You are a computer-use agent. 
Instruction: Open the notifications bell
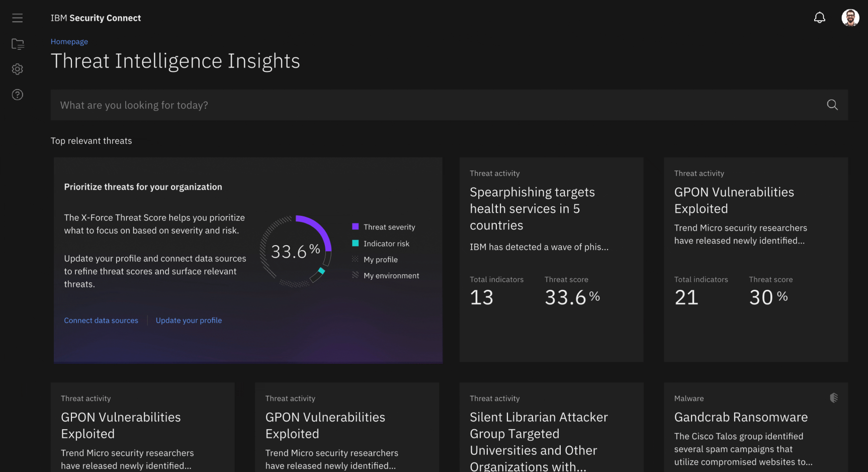820,18
